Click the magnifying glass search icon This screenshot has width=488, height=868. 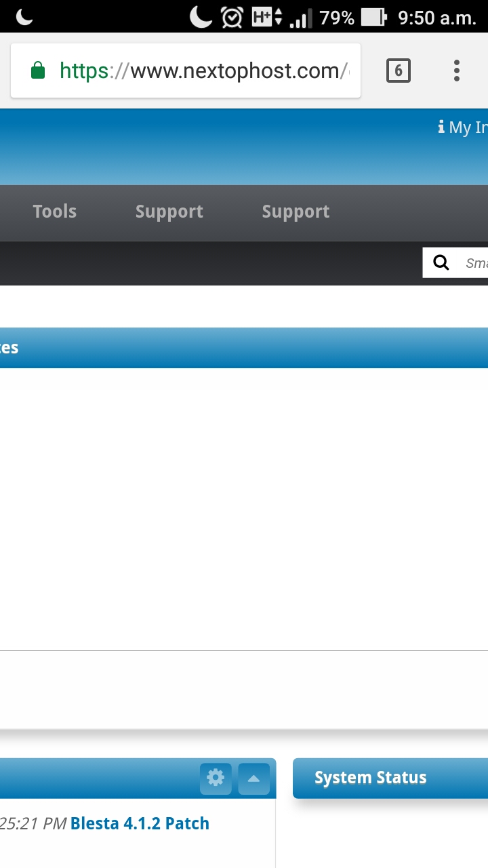click(x=441, y=263)
